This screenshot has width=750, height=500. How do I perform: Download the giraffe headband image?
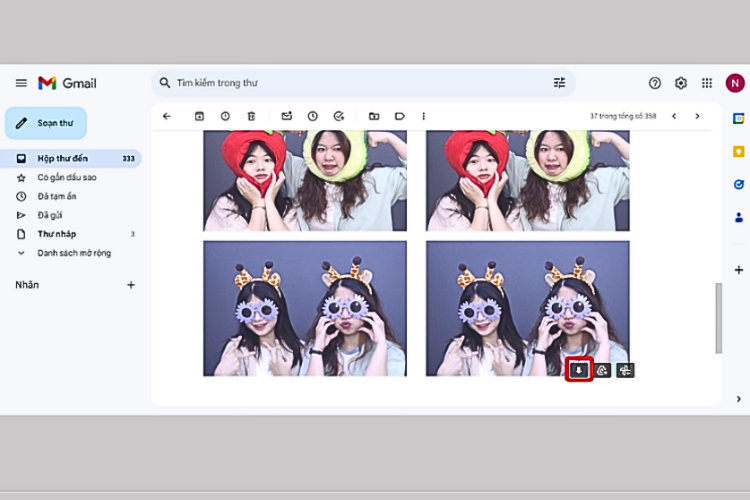pyautogui.click(x=579, y=370)
